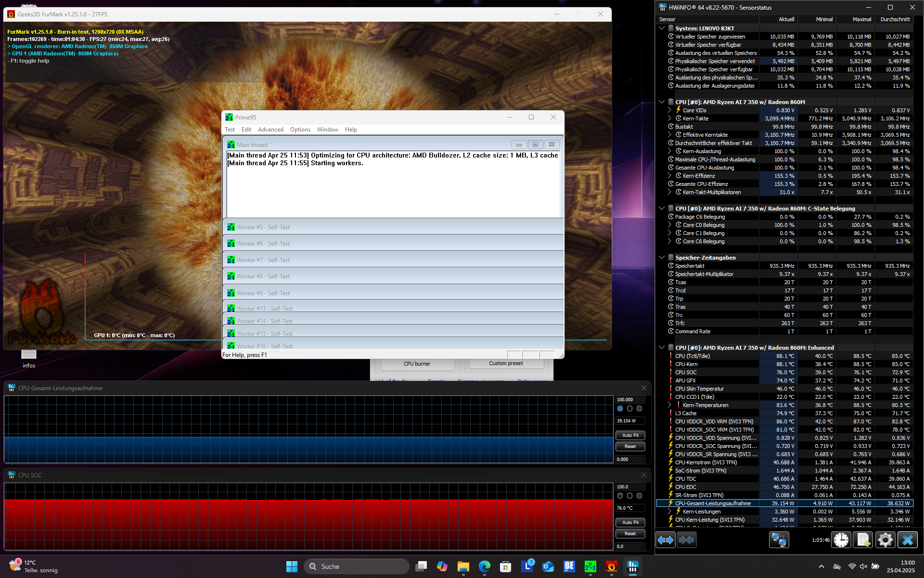Select first blue circle in power graph
Image resolution: width=924 pixels, height=578 pixels.
(x=620, y=408)
